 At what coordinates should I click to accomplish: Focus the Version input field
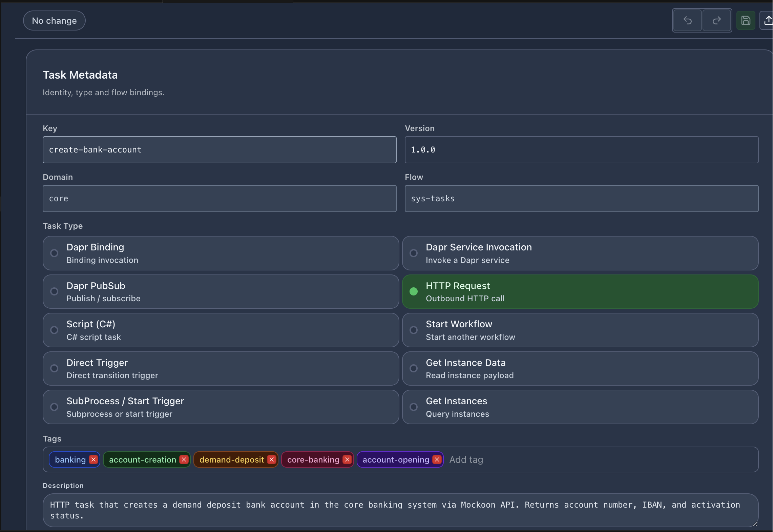[x=582, y=150]
